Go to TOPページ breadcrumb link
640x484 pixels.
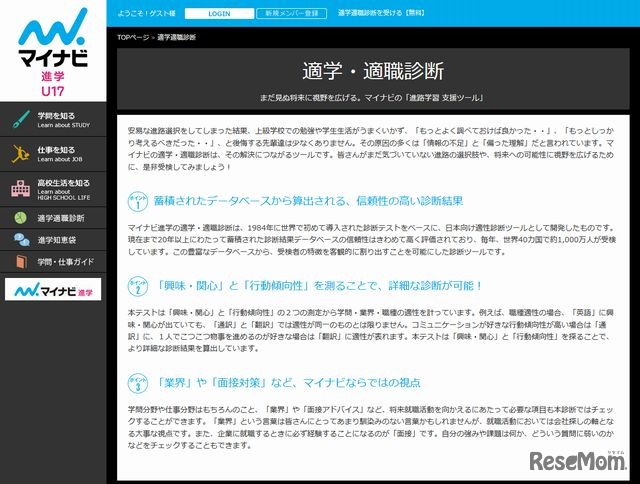point(133,37)
